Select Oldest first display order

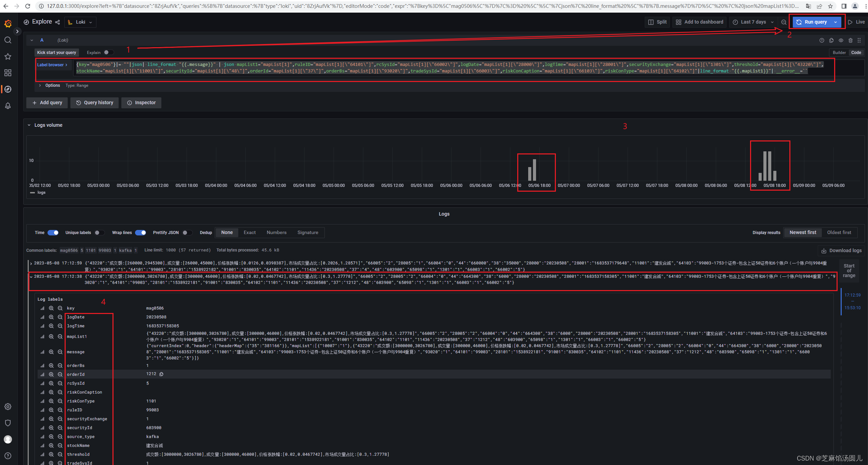(839, 233)
